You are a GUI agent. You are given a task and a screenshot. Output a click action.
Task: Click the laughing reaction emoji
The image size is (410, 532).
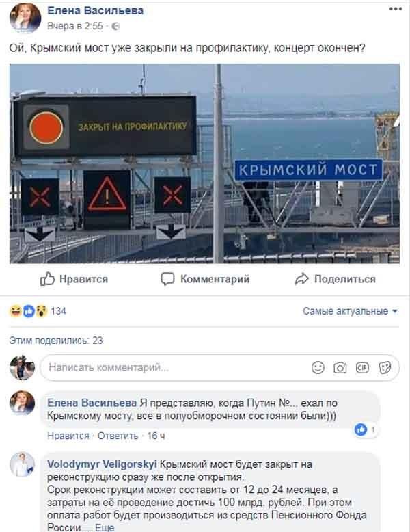15,310
